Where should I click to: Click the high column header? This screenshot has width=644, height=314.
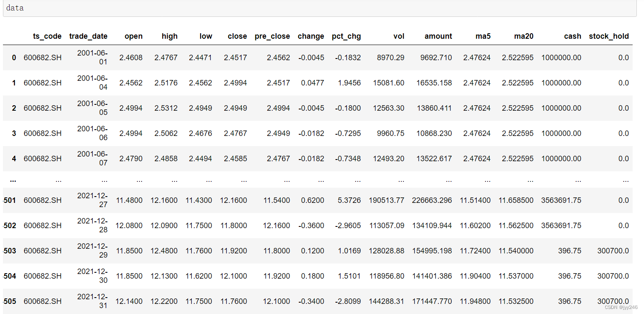point(169,36)
